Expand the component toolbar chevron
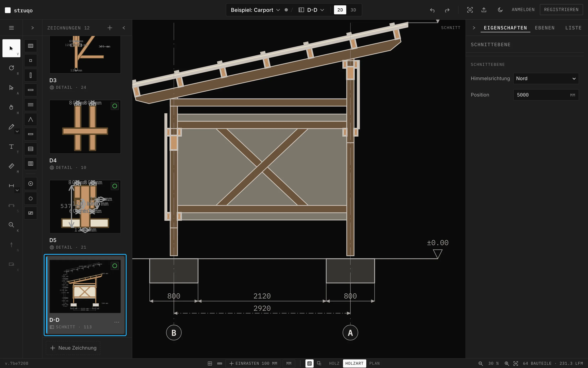The image size is (588, 368). (x=32, y=28)
